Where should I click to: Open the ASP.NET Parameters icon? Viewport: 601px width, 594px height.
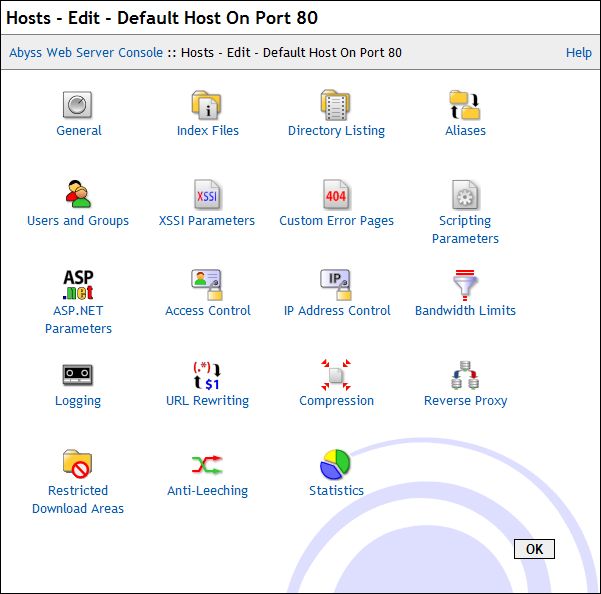tap(78, 284)
